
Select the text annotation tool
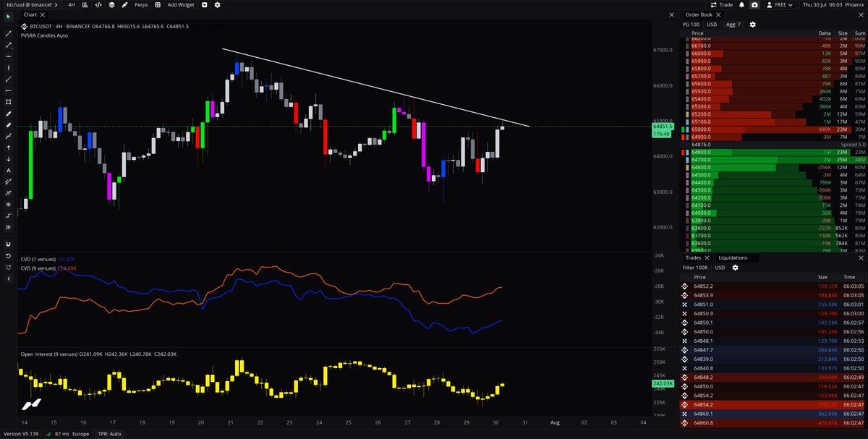(x=8, y=170)
